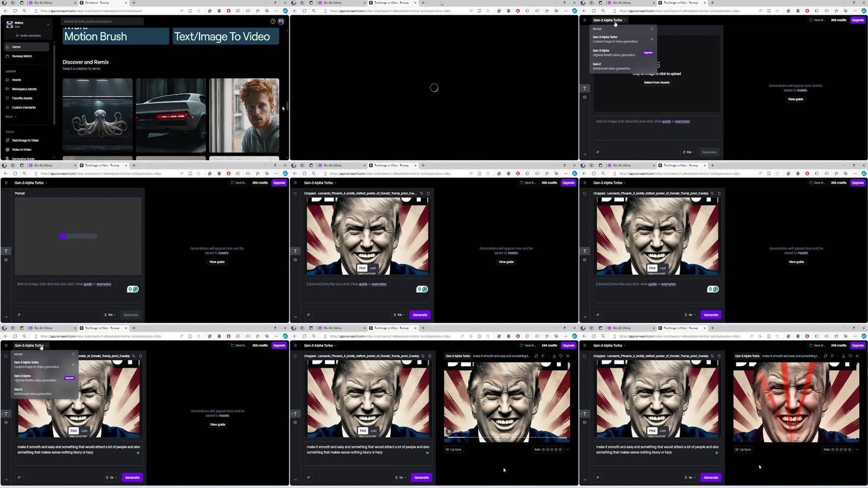This screenshot has width=868, height=488.
Task: Open model dropdown in the Prompt loading window
Action: pos(30,183)
